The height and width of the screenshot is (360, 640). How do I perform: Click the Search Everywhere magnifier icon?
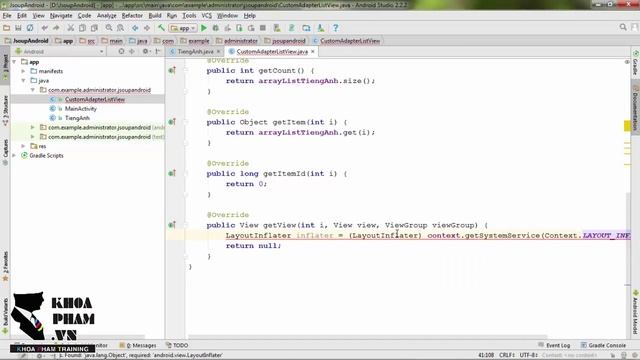click(623, 27)
